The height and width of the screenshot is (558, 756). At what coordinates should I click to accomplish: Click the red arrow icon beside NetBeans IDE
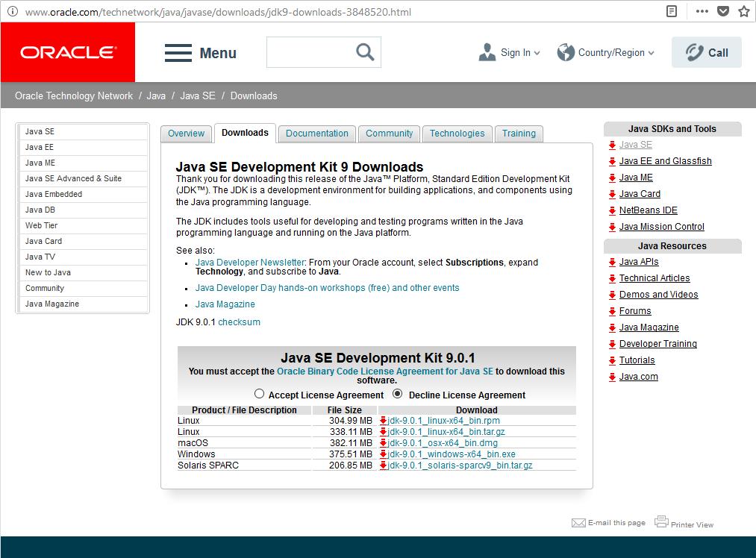(612, 210)
